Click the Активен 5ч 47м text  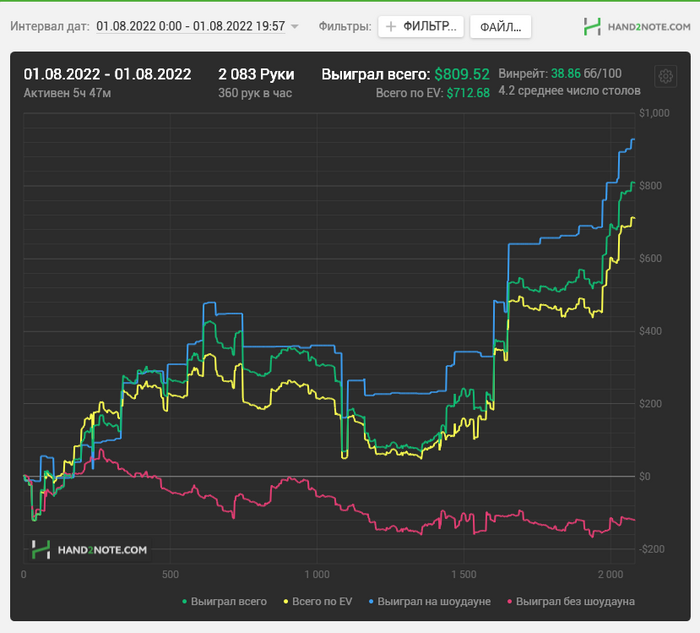tap(67, 93)
